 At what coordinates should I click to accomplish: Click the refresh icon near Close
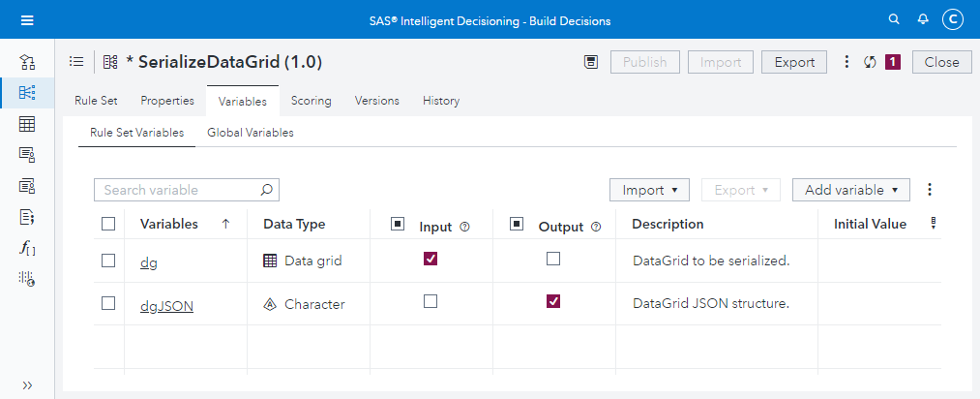pos(870,62)
